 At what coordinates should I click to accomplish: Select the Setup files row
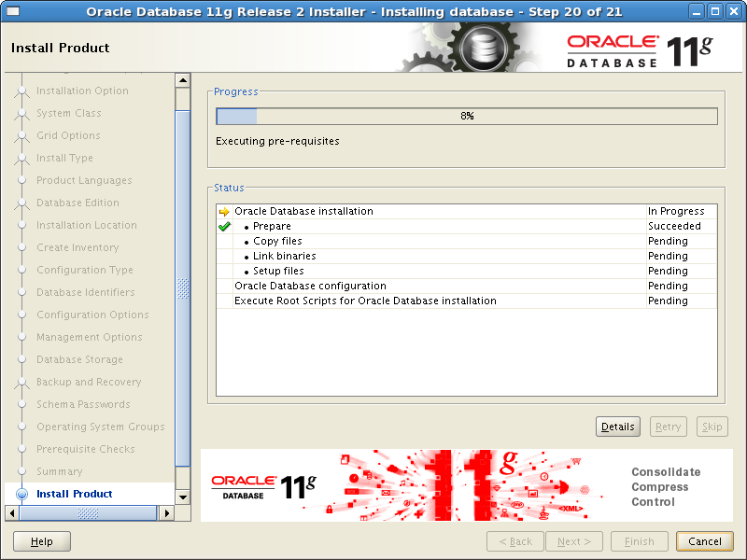pyautogui.click(x=467, y=271)
